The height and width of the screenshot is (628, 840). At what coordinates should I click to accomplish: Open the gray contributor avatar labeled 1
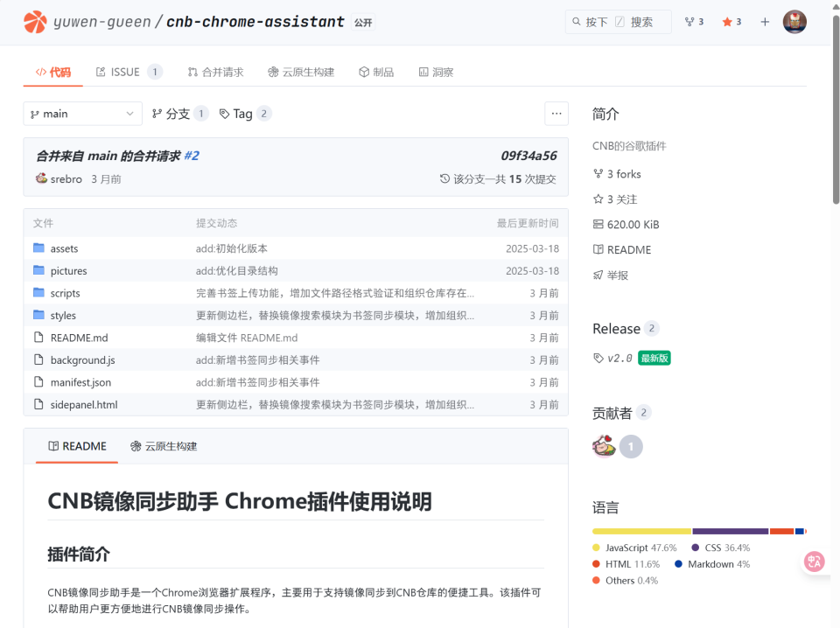point(631,446)
